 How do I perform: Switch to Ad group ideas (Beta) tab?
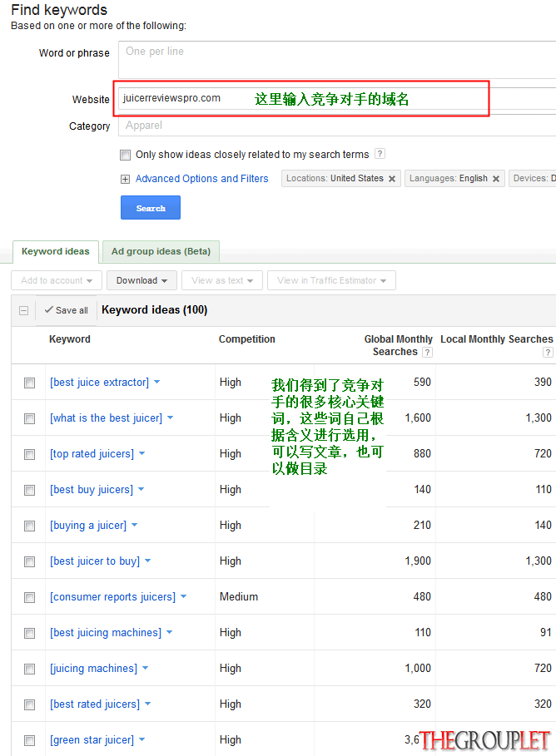pos(161,252)
